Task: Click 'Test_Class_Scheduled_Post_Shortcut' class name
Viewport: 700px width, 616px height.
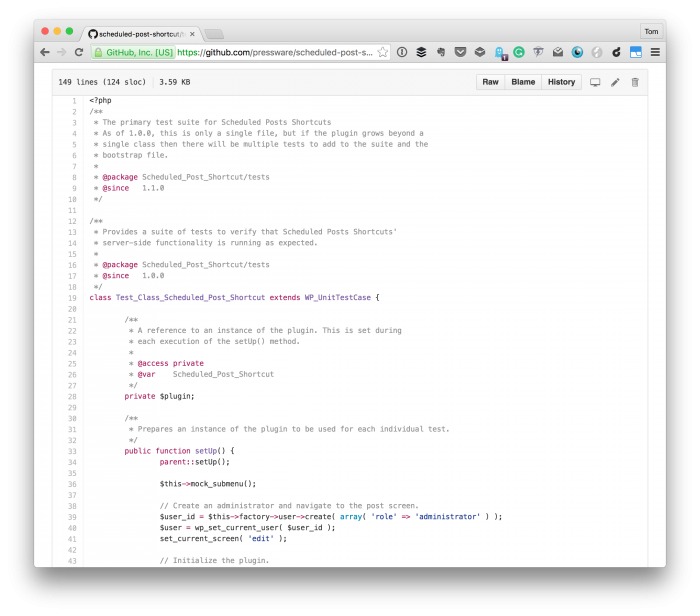Action: click(x=190, y=298)
